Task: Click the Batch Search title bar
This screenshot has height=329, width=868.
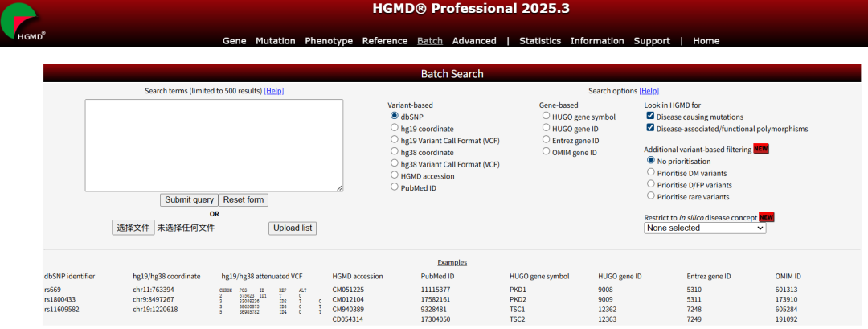Action: coord(452,74)
